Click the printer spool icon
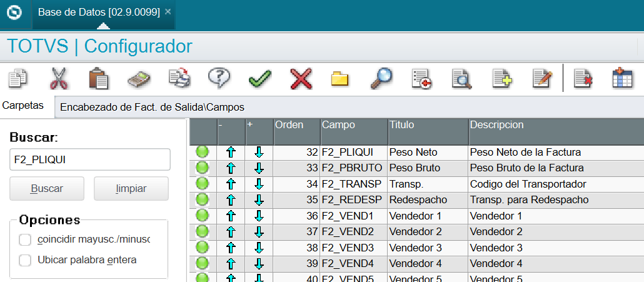 [x=179, y=78]
